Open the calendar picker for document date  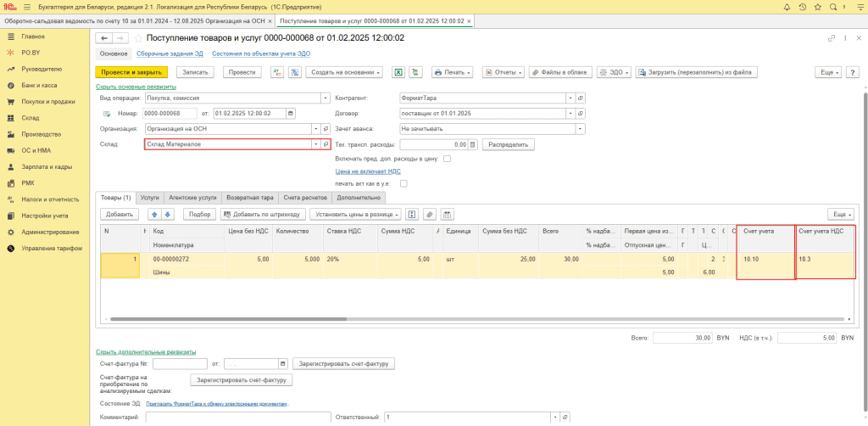292,113
